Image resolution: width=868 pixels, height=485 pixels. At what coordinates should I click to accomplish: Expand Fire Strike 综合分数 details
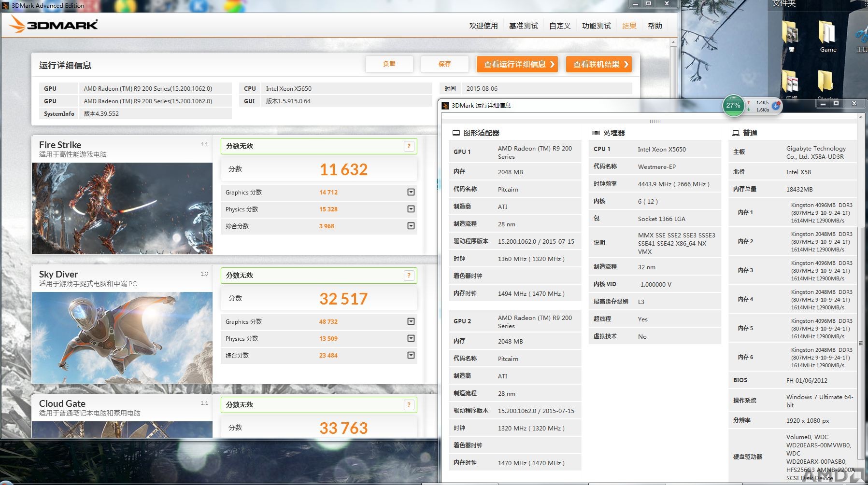tap(411, 226)
